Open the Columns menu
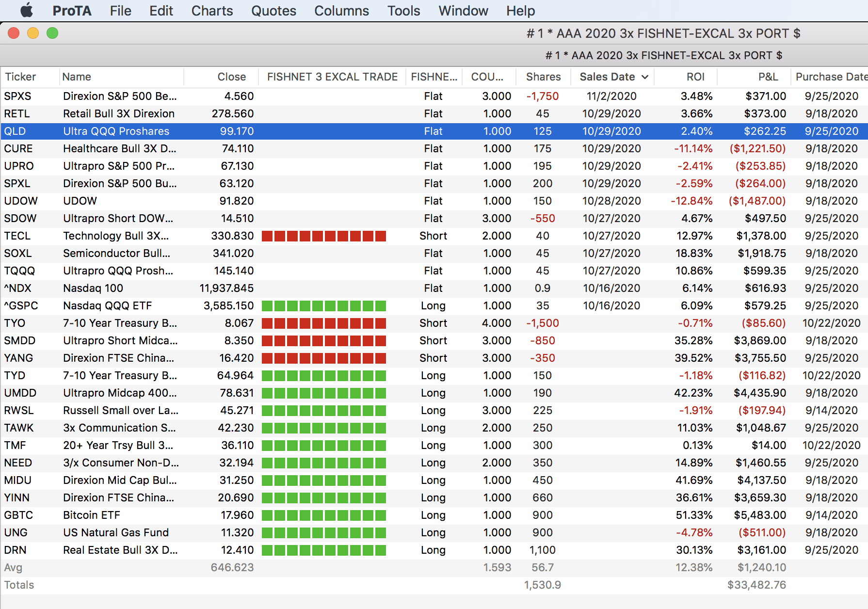 (x=341, y=11)
